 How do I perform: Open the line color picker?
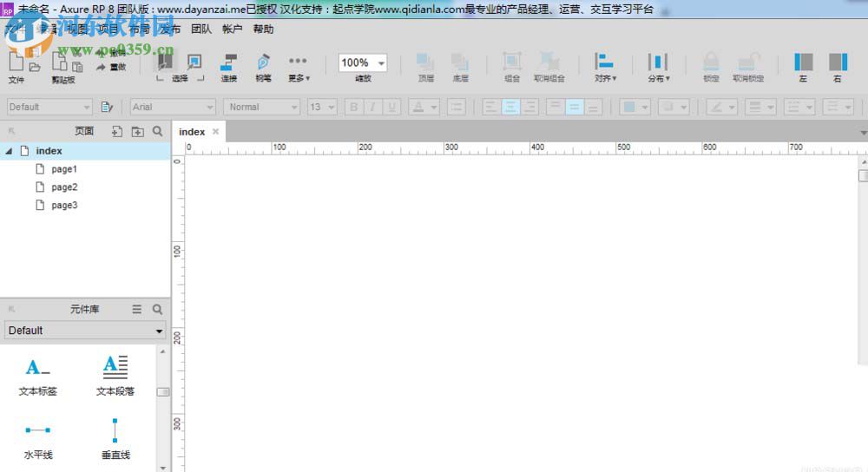point(721,107)
